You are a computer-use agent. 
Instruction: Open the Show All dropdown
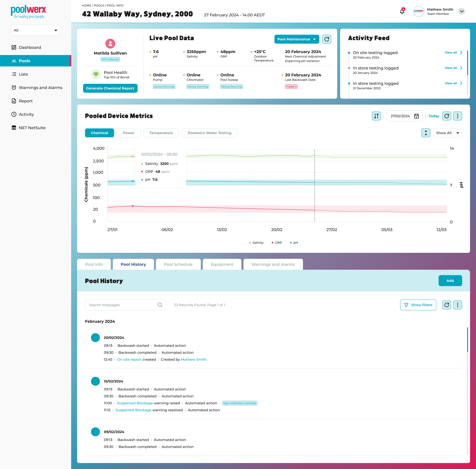tap(447, 133)
